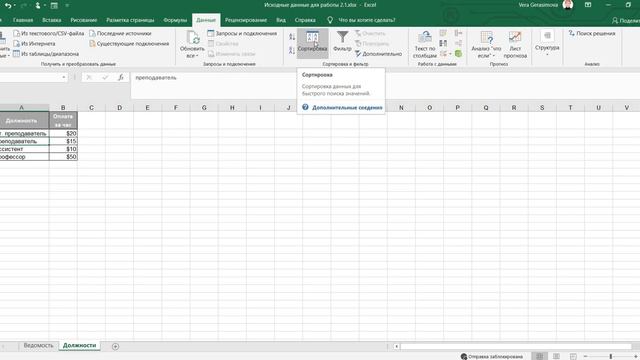The height and width of the screenshot is (360, 640).
Task: Click Forecast Sheet (Лист прогноза)
Action: click(515, 44)
